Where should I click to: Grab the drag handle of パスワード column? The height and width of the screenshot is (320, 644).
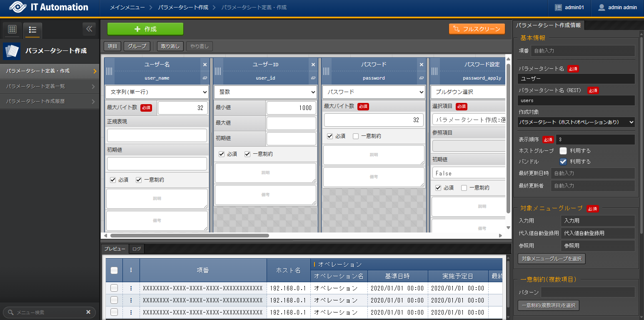coord(327,71)
